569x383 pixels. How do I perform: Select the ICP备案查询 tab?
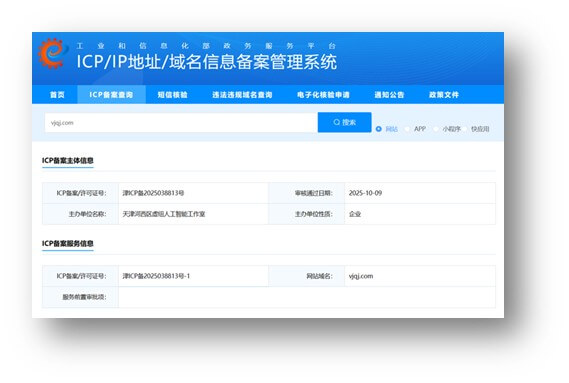111,95
